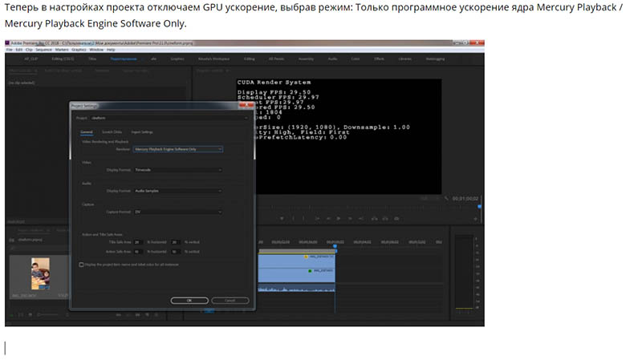
Task: Open the Sequence menu
Action: 43,50
